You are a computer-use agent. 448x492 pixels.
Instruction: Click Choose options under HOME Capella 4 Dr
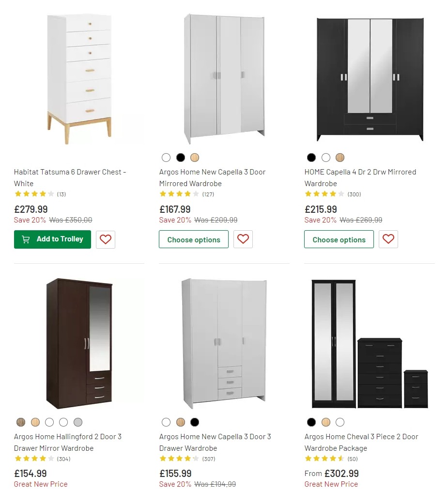(x=339, y=239)
